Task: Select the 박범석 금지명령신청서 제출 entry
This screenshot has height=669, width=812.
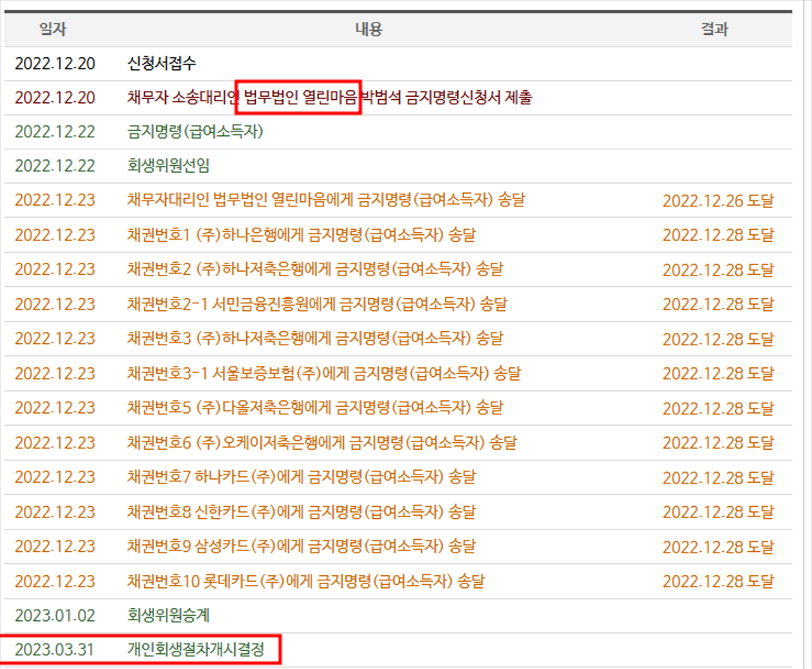Action: point(447,98)
